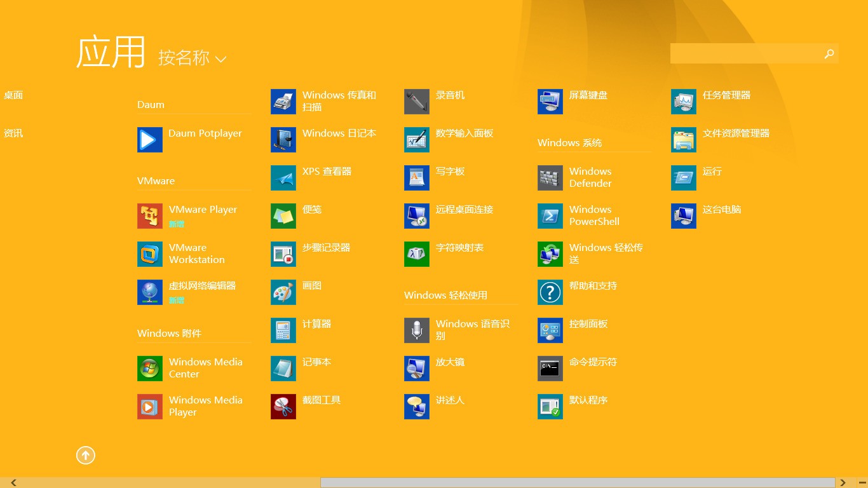Click the search magnifier button
Viewport: 868px width, 488px height.
tap(829, 54)
